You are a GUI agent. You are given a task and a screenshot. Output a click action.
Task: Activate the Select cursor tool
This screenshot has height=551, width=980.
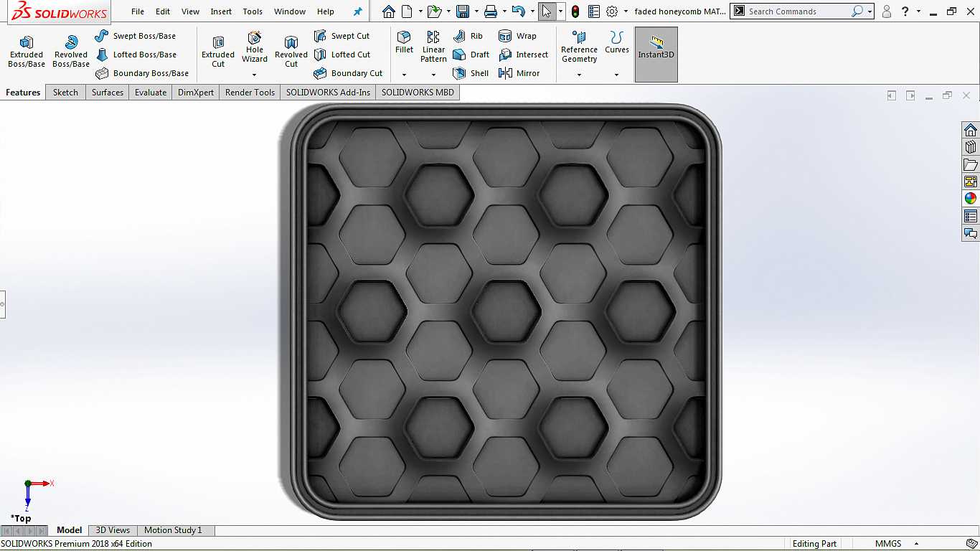click(547, 11)
